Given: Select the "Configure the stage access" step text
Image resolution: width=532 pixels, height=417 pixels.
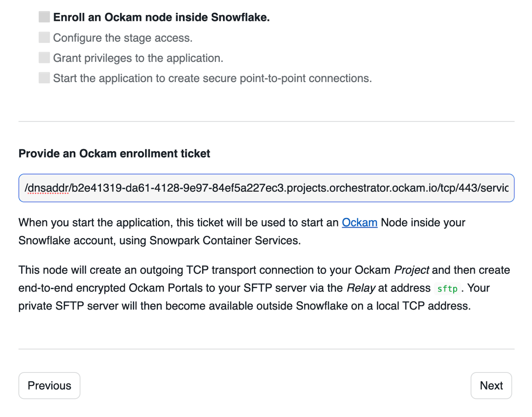Looking at the screenshot, I should click(x=123, y=37).
